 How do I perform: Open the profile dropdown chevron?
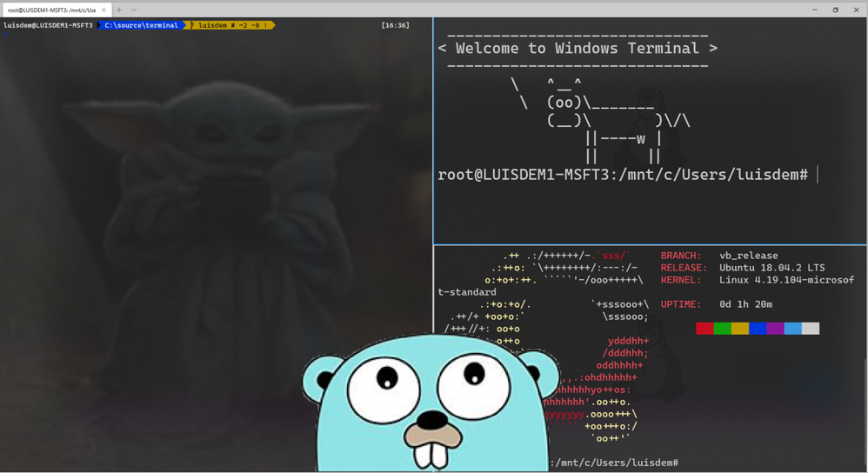click(134, 10)
